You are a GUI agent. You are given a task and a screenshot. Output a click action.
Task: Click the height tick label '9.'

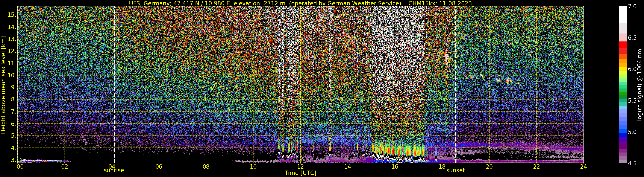point(14,87)
